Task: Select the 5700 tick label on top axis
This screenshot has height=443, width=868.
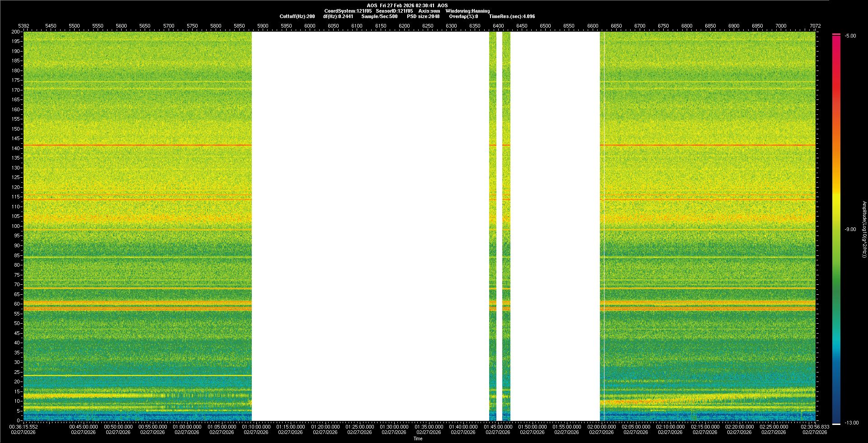Action: 169,26
